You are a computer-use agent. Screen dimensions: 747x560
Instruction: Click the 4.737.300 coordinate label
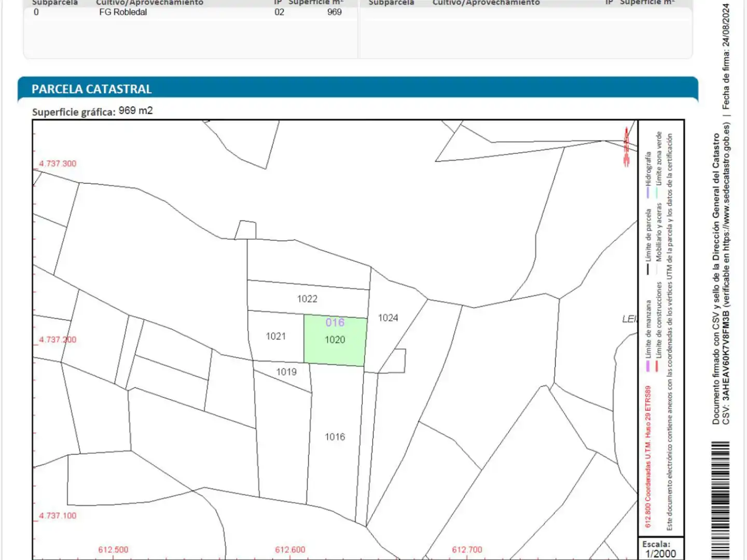tap(58, 164)
